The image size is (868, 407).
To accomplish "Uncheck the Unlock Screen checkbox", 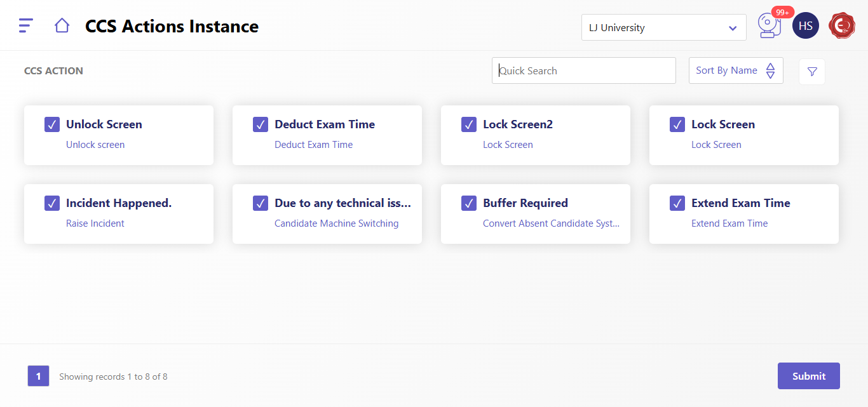I will [x=52, y=124].
